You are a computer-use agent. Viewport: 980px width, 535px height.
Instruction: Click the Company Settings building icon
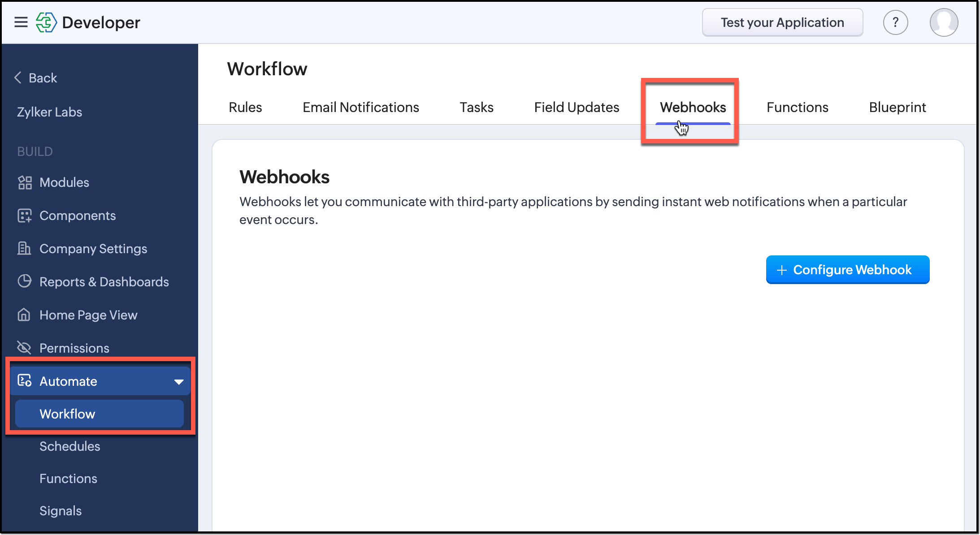24,248
